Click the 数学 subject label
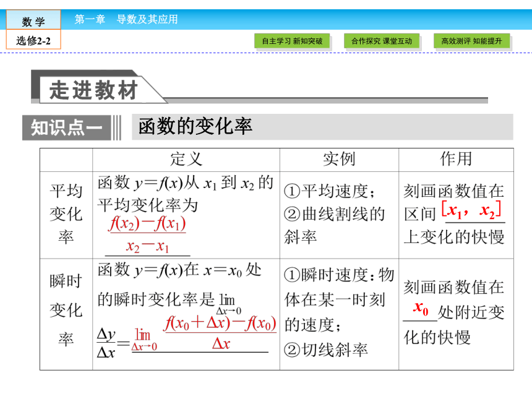Viewport: 532px width, 399px height. [33, 21]
